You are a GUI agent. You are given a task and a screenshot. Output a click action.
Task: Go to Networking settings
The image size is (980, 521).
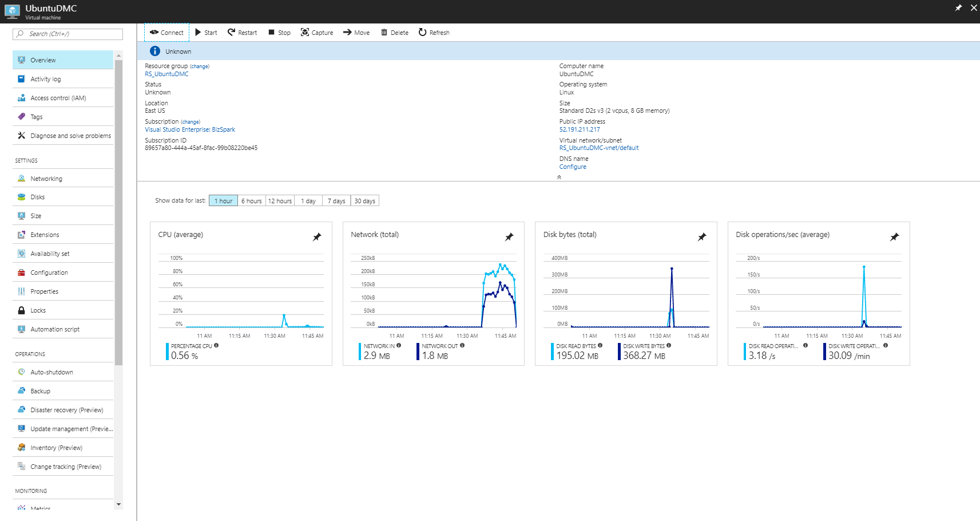63,179
